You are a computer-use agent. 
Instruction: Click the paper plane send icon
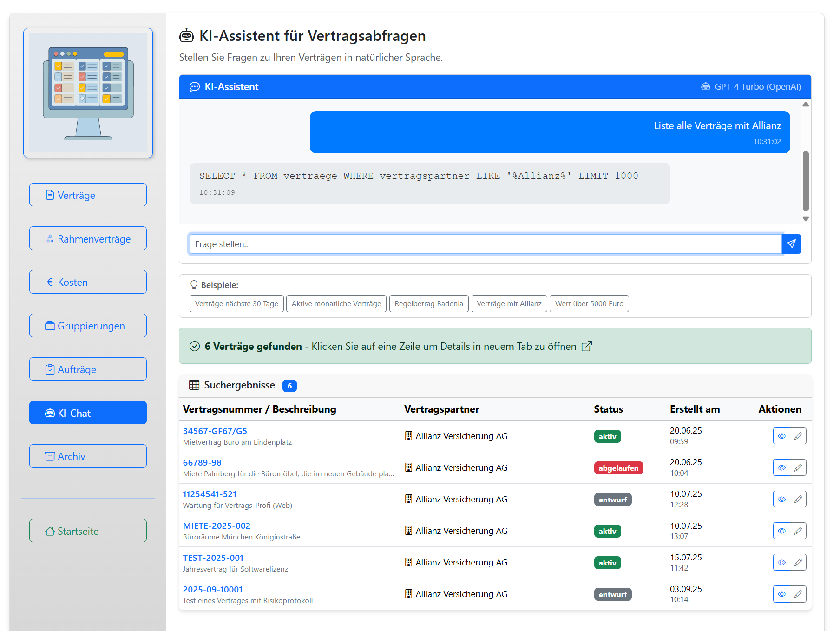791,243
